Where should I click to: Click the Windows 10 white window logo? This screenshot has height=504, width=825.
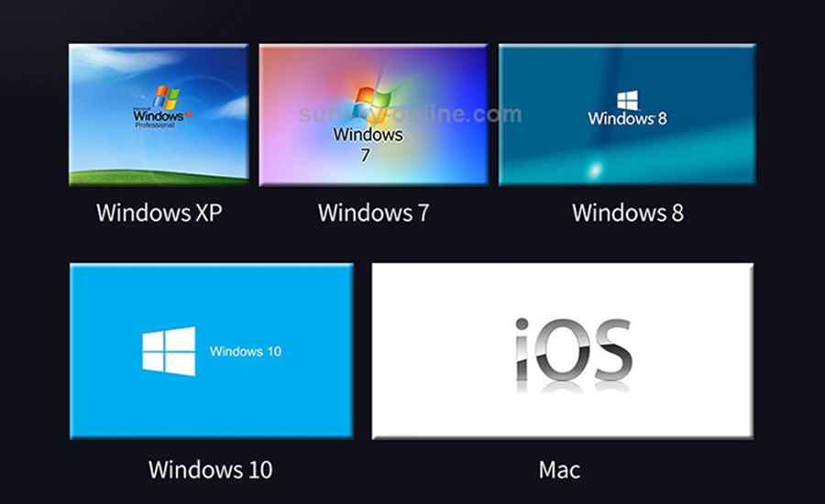point(169,351)
